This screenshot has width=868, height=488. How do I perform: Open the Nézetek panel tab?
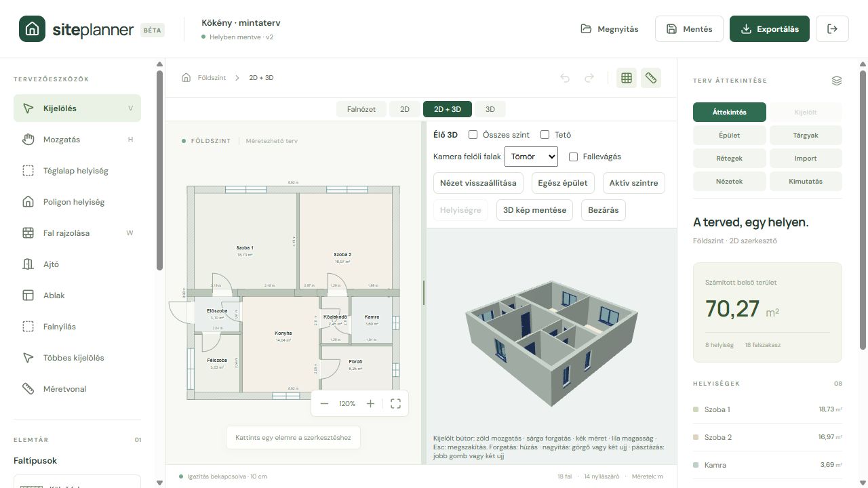pyautogui.click(x=730, y=182)
